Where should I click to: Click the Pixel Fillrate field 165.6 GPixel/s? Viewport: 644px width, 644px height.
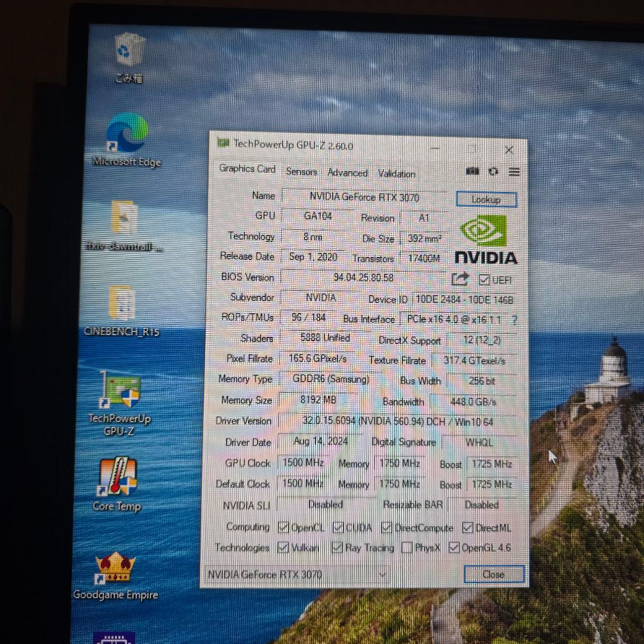pos(317,358)
